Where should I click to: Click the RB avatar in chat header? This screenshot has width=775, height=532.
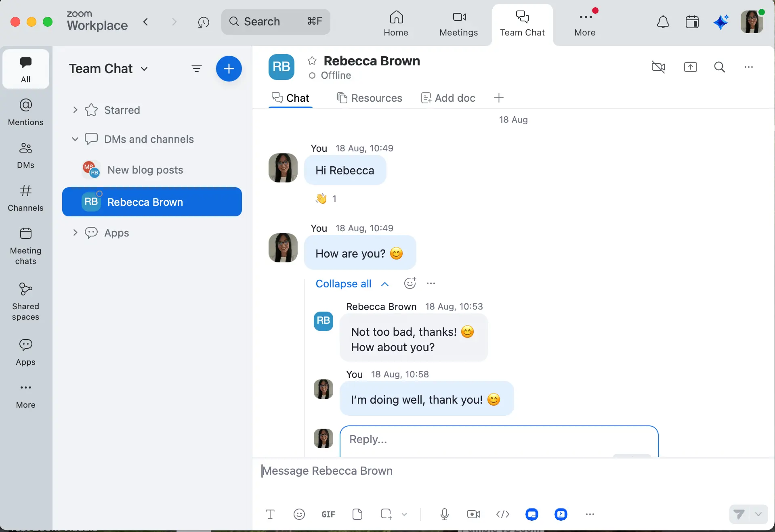[x=281, y=67]
